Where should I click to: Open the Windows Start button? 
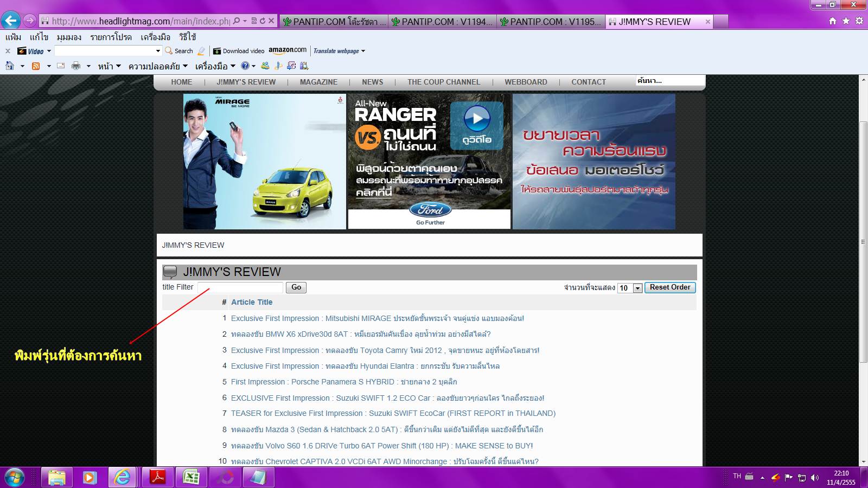[15, 478]
